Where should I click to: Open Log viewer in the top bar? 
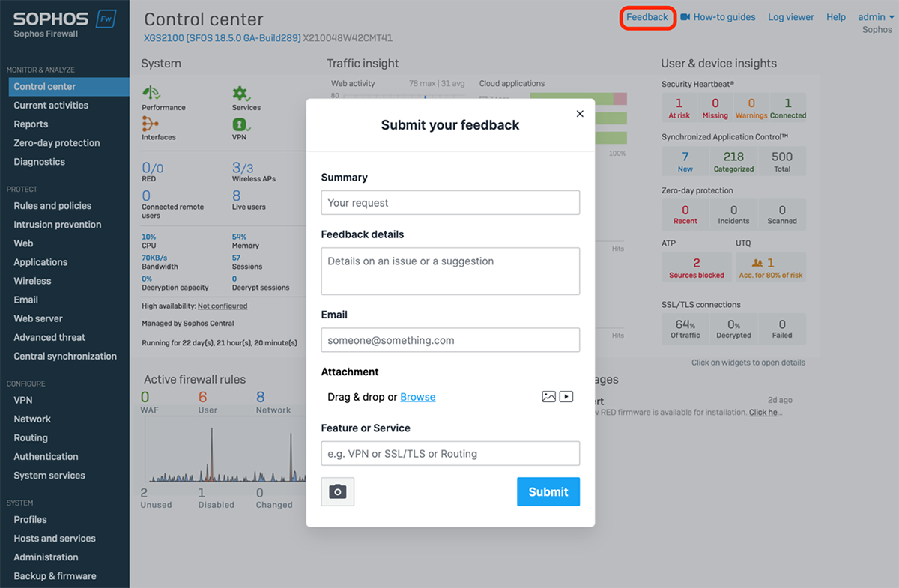790,16
